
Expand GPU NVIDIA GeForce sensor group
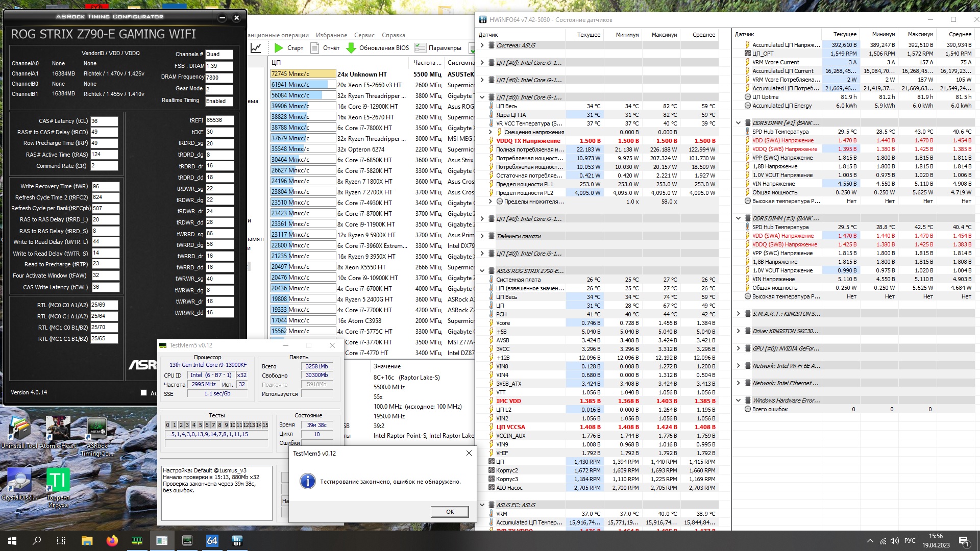point(738,348)
